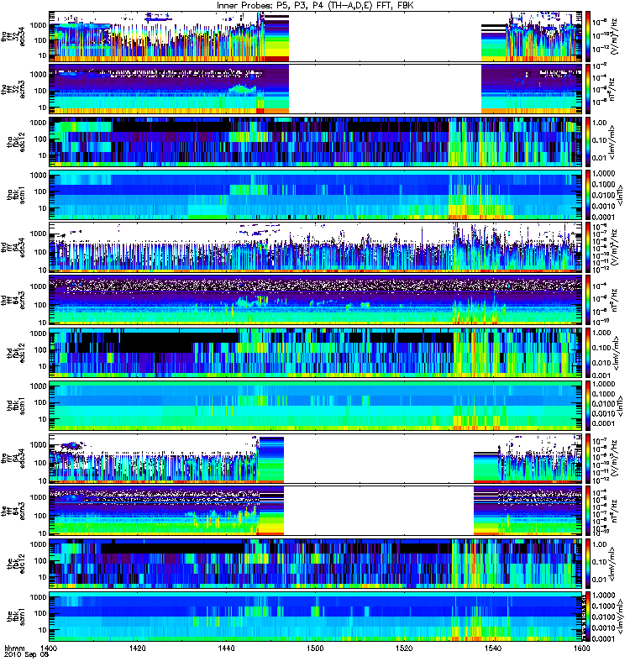
Task: Click the '2010 Sep 08' date label
Action: (x=26, y=655)
